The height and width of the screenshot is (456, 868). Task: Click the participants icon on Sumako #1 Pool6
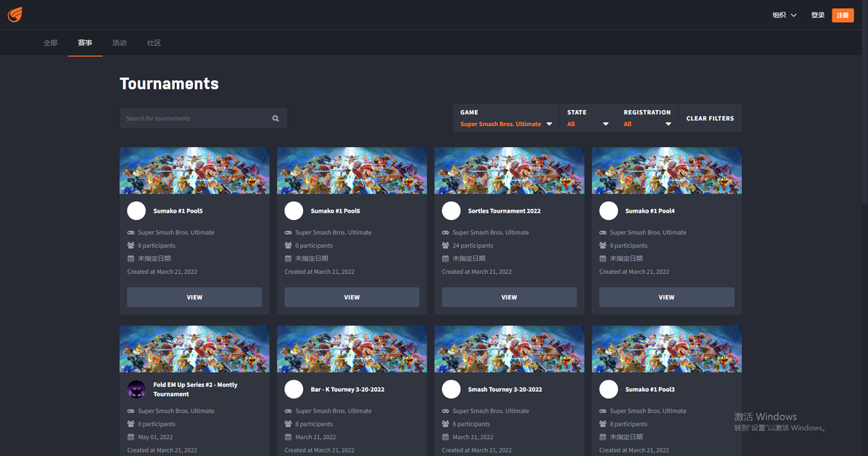(288, 245)
